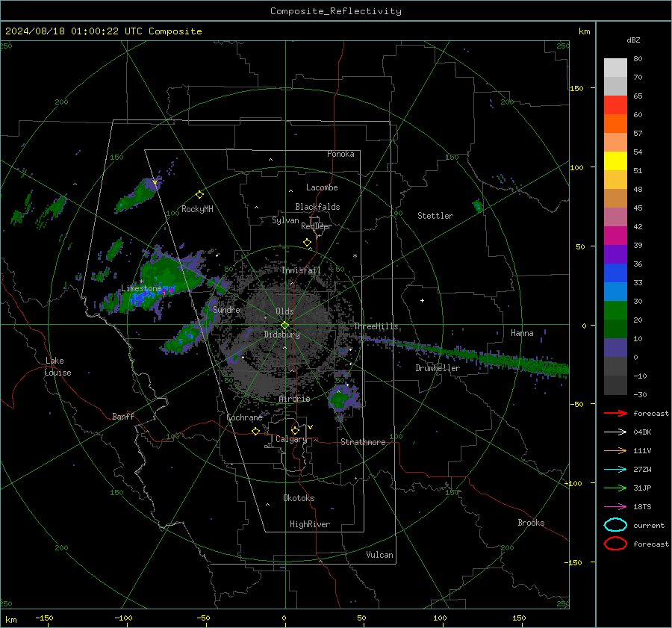This screenshot has height=628, width=672.
Task: Click the red forecast arrow legend icon
Action: [615, 413]
